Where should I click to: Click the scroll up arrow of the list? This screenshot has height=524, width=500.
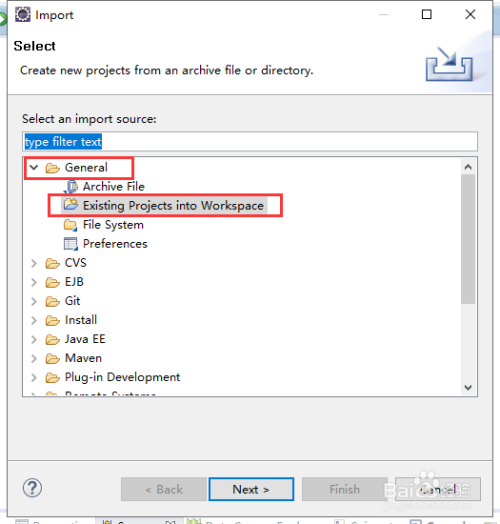point(468,166)
